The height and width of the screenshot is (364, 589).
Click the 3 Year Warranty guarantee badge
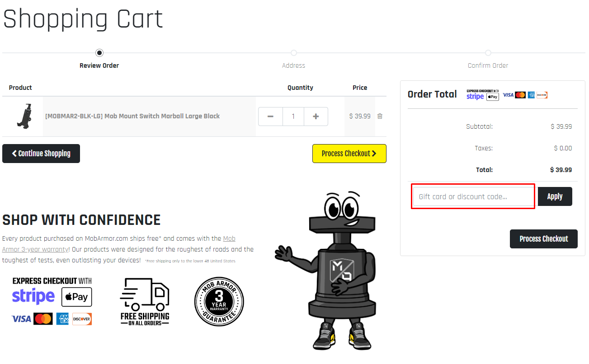(x=219, y=301)
